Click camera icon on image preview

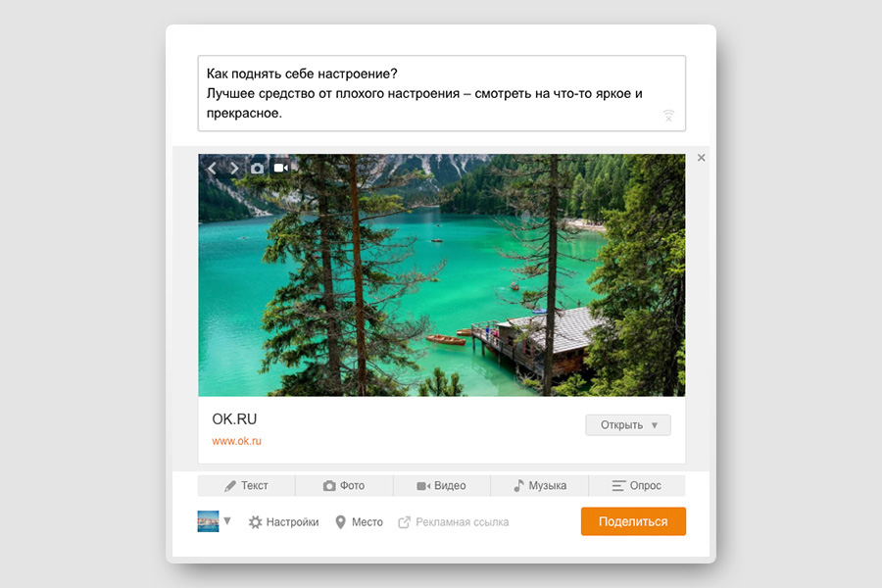(x=257, y=169)
